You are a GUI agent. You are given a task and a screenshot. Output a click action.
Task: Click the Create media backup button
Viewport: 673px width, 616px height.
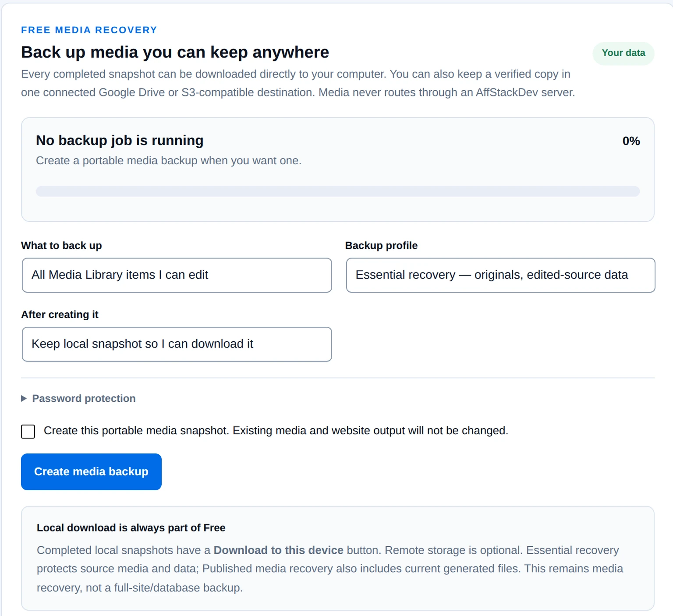click(x=91, y=472)
